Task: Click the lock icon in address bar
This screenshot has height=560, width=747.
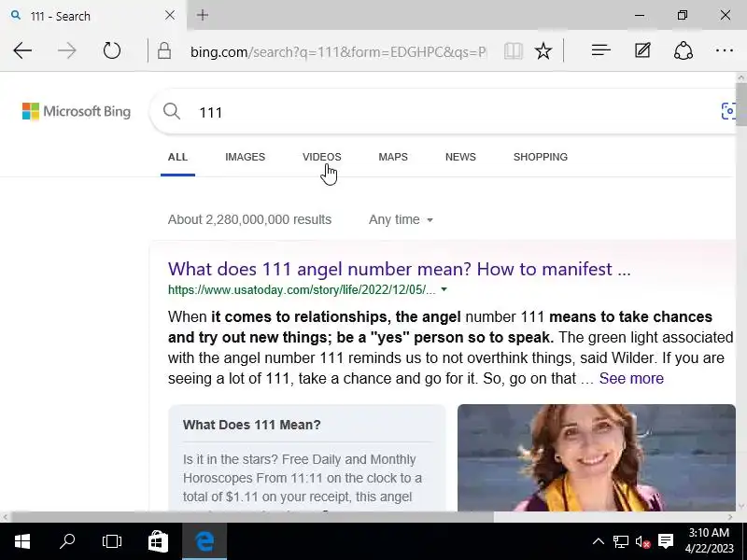Action: pyautogui.click(x=164, y=50)
